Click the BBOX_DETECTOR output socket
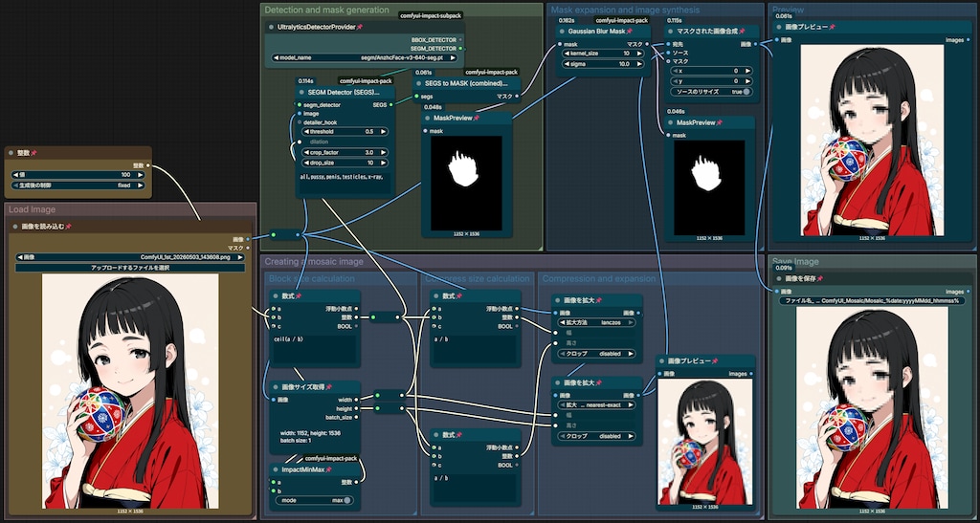 pyautogui.click(x=460, y=39)
